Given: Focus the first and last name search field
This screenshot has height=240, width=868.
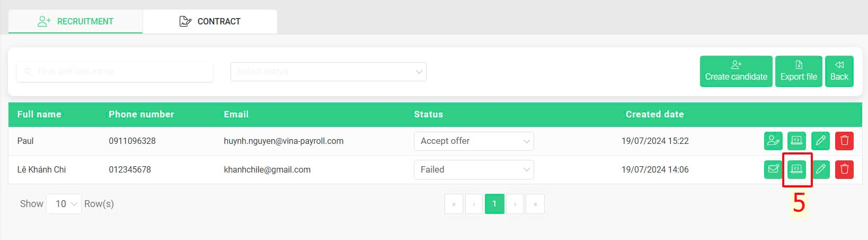Looking at the screenshot, I should 115,72.
